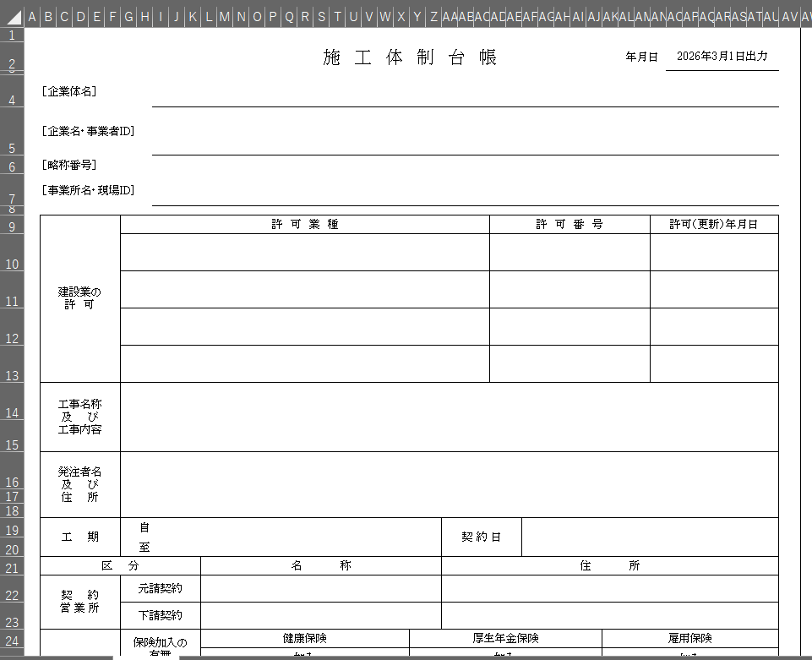The width and height of the screenshot is (812, 660).
Task: Click the 建設業の許可 label cell
Action: click(x=80, y=298)
